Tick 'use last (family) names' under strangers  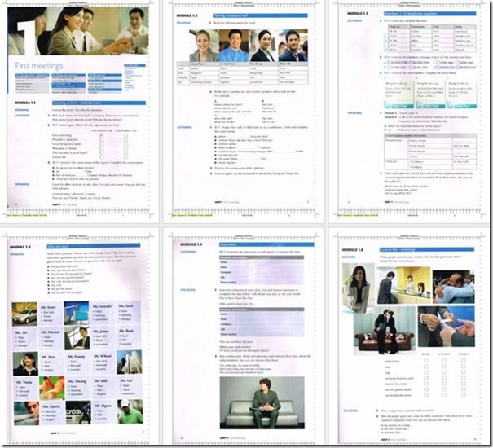[x=463, y=395]
